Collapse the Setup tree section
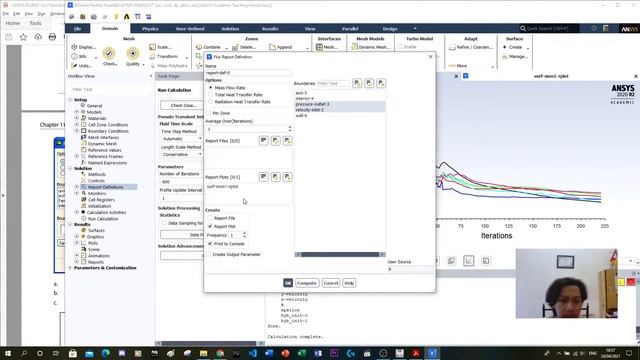 pyautogui.click(x=70, y=100)
